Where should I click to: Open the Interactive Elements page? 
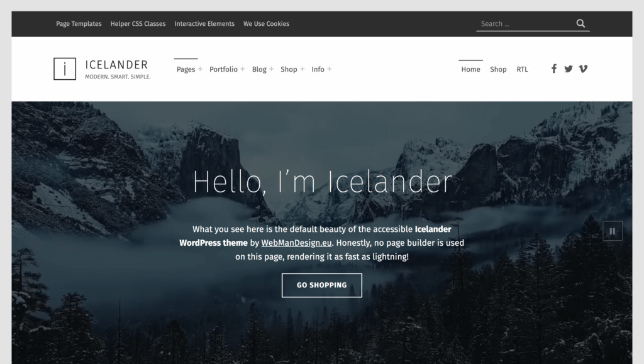[204, 23]
